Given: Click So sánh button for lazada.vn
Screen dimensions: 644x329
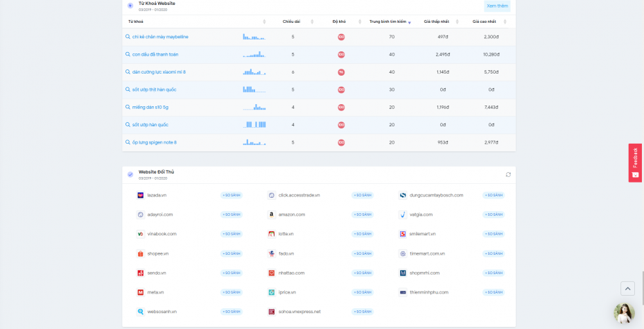Looking at the screenshot, I should point(232,195).
